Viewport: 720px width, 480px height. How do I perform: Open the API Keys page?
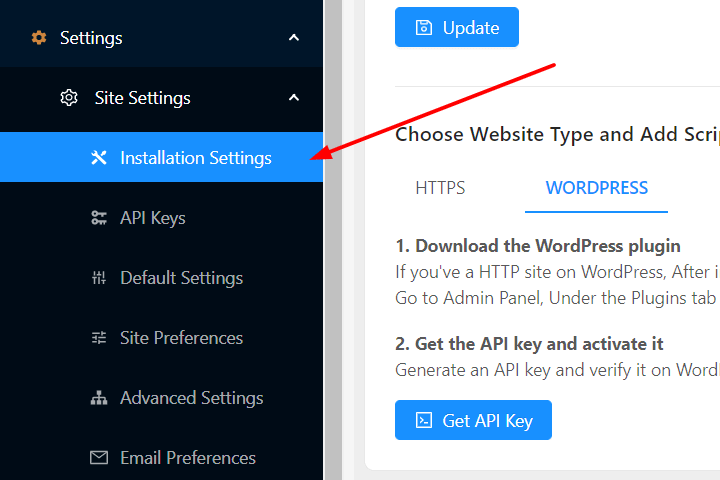(x=162, y=218)
